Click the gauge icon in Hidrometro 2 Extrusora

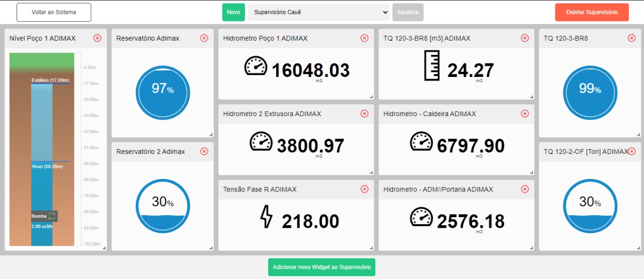point(261,142)
